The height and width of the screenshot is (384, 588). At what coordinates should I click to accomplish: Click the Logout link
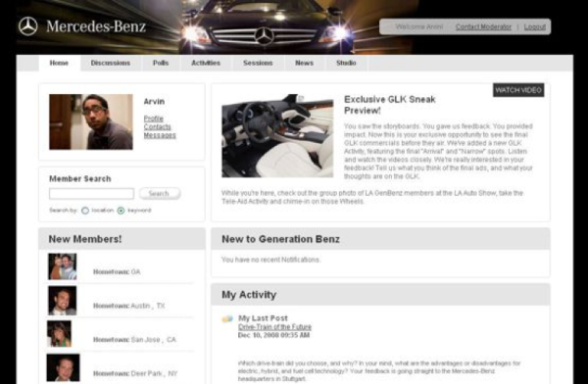point(535,27)
